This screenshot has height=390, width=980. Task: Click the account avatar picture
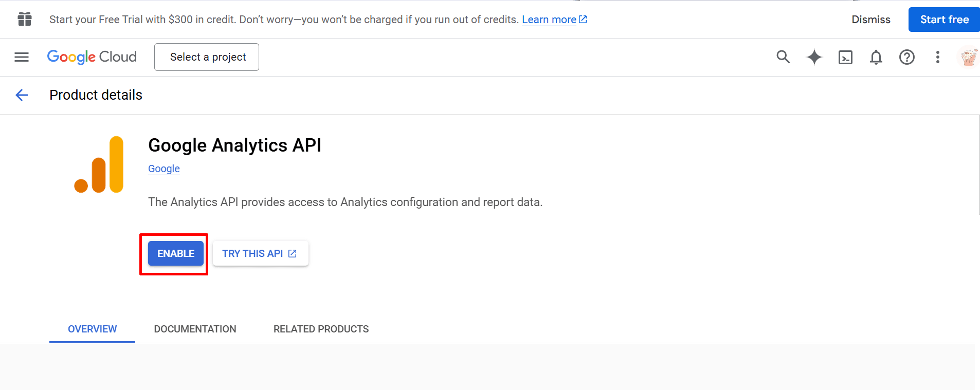[x=969, y=57]
